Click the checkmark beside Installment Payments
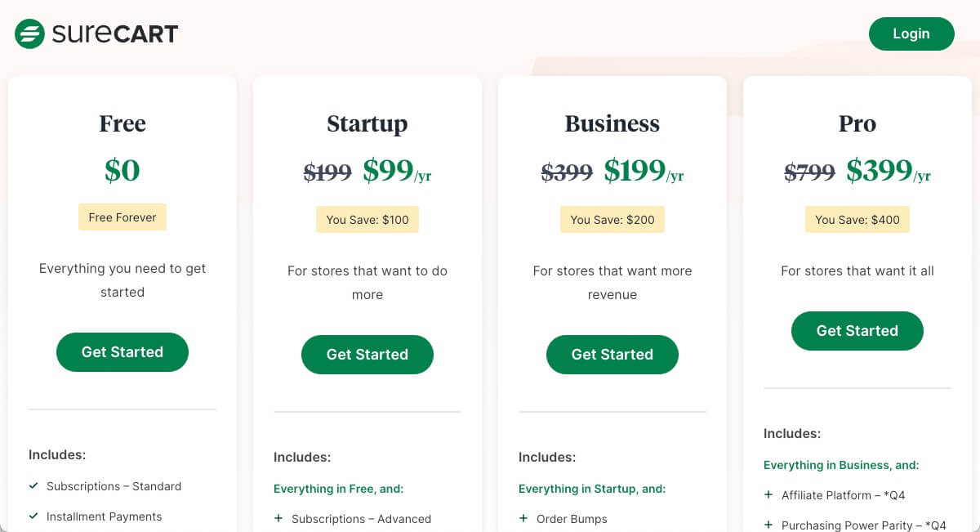 [33, 516]
